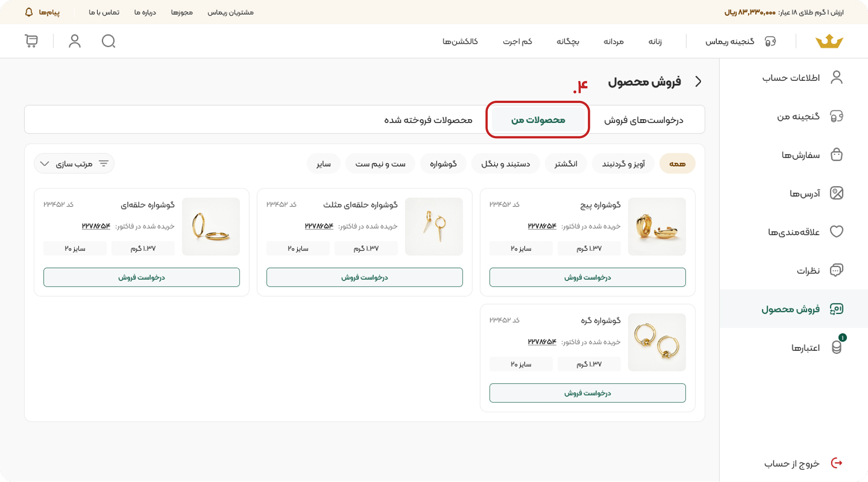Open the مردانه menu

pos(613,41)
